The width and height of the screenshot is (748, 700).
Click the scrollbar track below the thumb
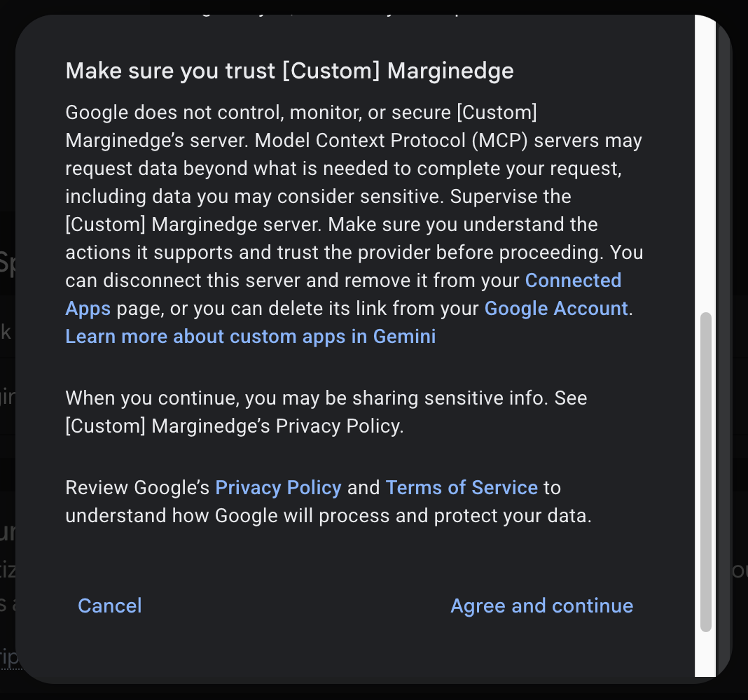point(705,654)
